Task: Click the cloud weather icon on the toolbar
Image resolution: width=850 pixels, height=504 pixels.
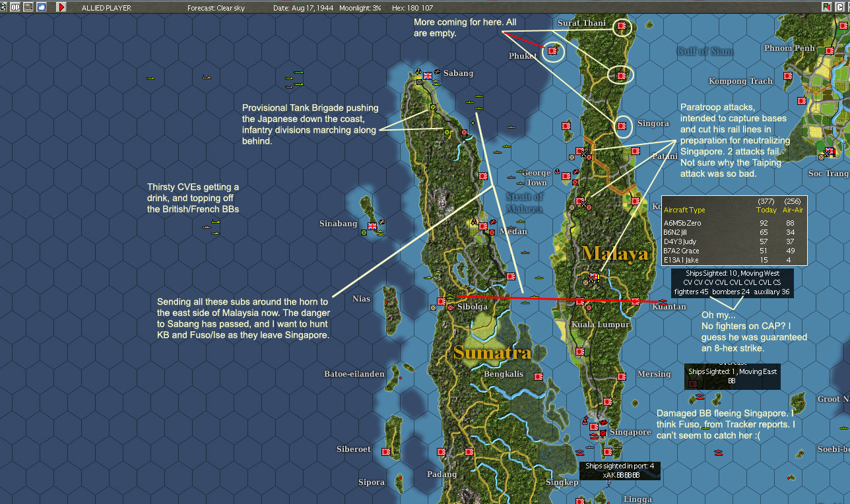Action: [42, 7]
